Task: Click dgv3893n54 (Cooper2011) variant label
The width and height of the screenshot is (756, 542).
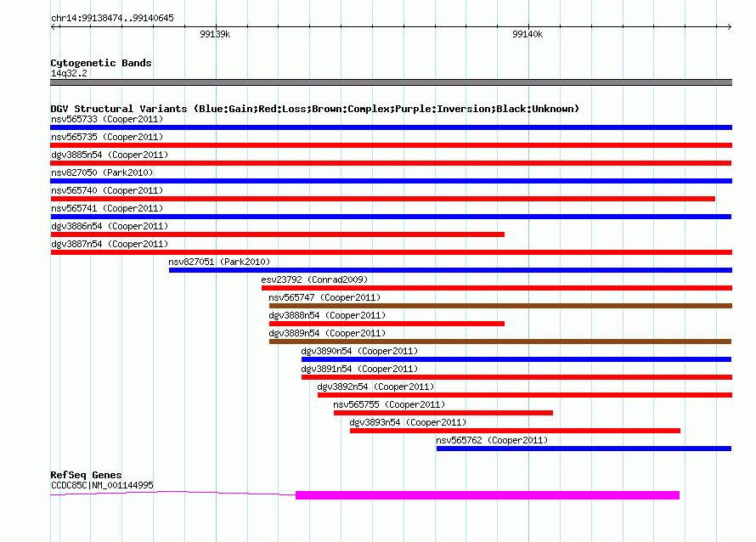Action: coord(408,422)
